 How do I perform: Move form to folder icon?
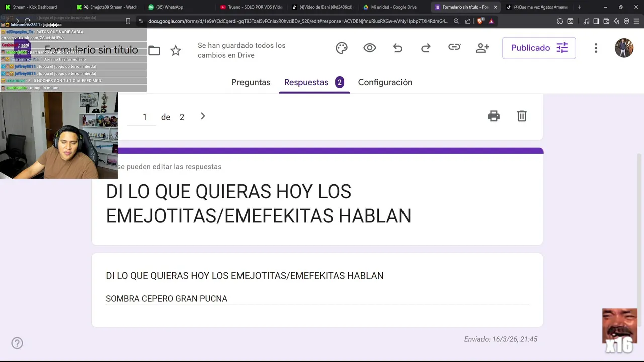click(x=154, y=50)
